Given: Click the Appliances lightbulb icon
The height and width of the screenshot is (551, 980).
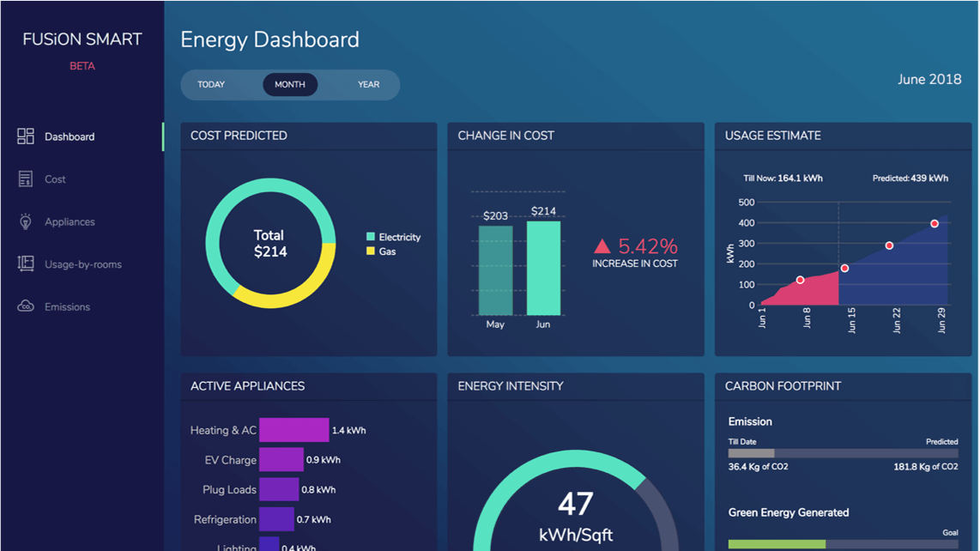Looking at the screenshot, I should 24,221.
